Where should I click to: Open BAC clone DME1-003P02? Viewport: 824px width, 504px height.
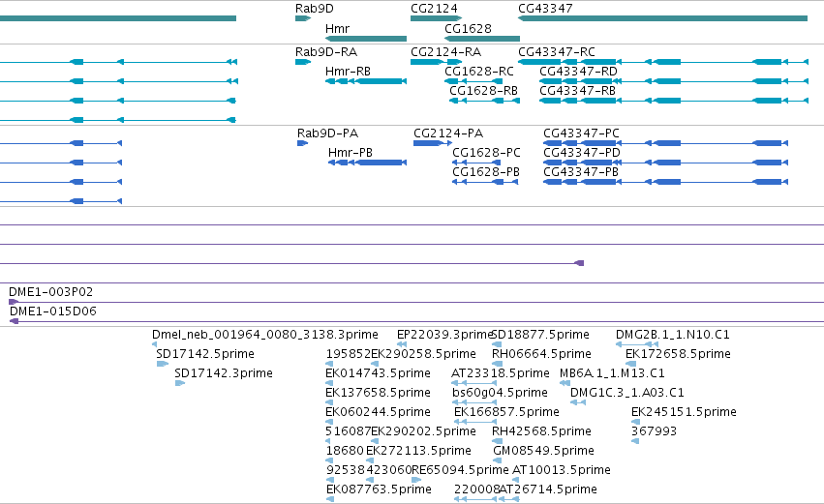click(50, 292)
